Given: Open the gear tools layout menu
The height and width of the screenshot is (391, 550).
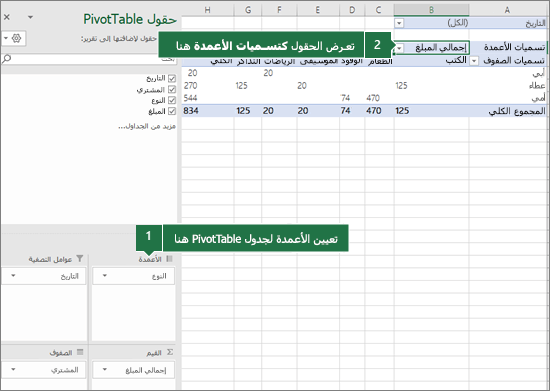Looking at the screenshot, I should (13, 38).
